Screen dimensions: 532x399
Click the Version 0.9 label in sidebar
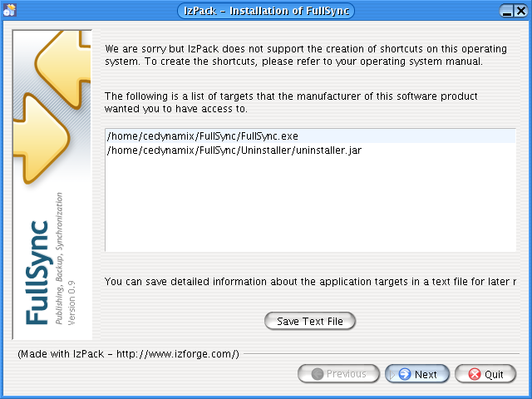click(71, 303)
